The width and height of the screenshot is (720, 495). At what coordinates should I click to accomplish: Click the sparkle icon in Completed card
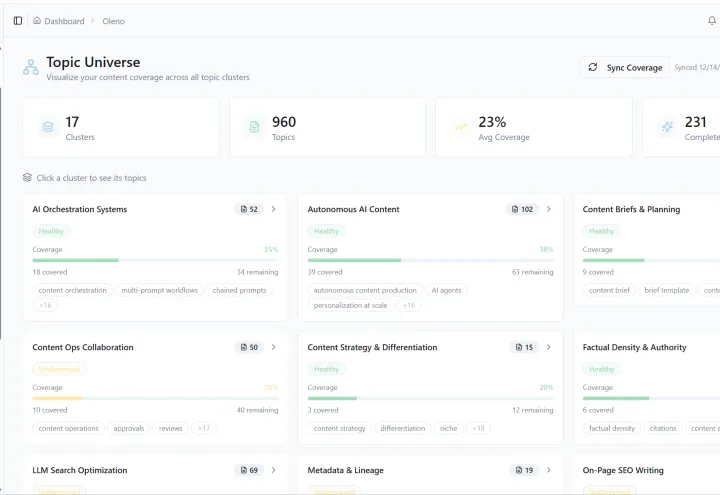667,127
